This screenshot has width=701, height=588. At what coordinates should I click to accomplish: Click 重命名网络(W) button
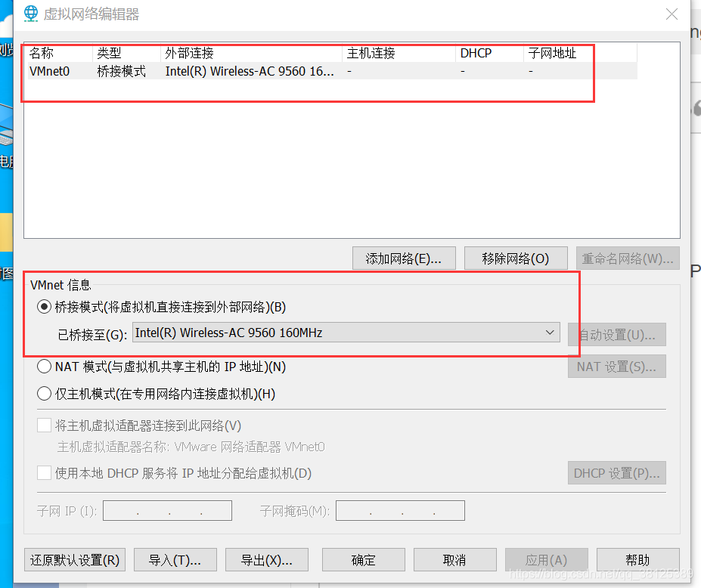628,258
